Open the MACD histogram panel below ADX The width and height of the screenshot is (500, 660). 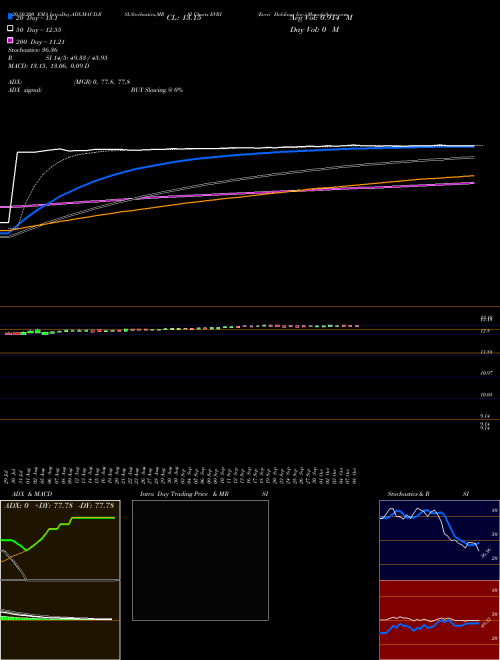60,620
